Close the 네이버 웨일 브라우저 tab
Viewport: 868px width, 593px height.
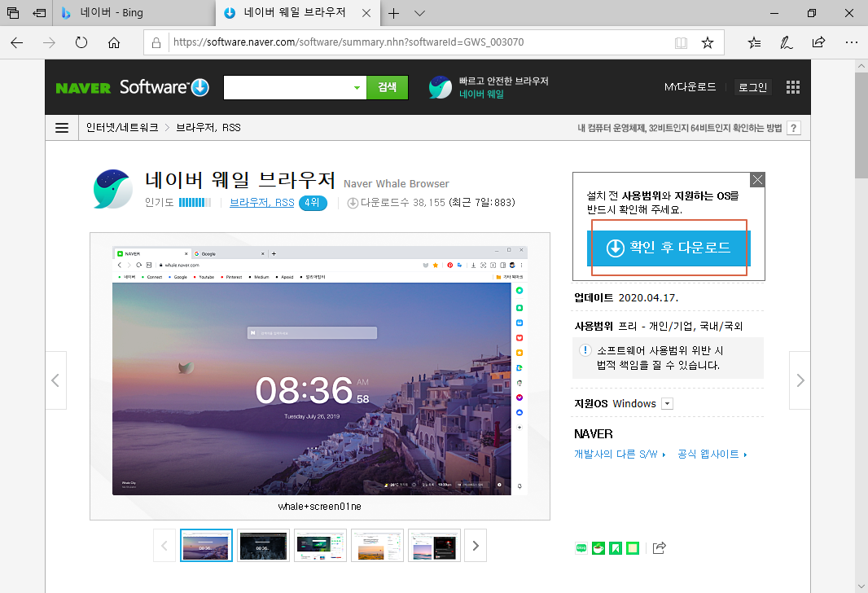pyautogui.click(x=366, y=13)
